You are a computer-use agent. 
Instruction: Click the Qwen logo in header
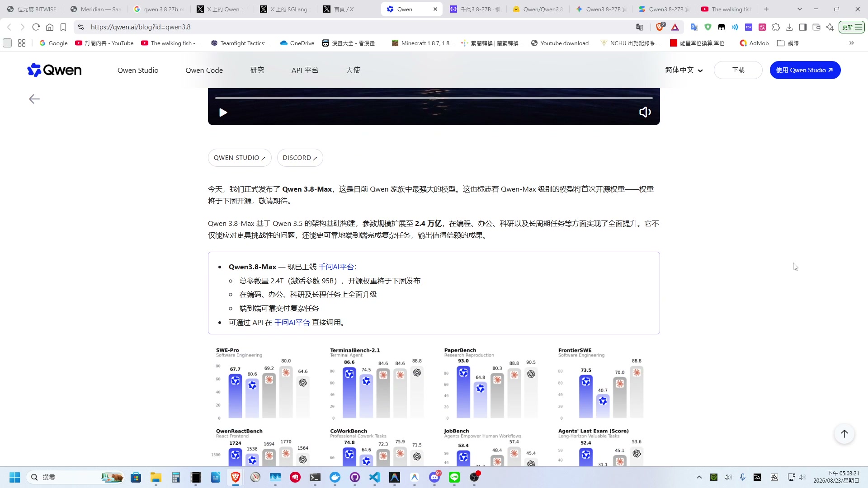(x=54, y=70)
